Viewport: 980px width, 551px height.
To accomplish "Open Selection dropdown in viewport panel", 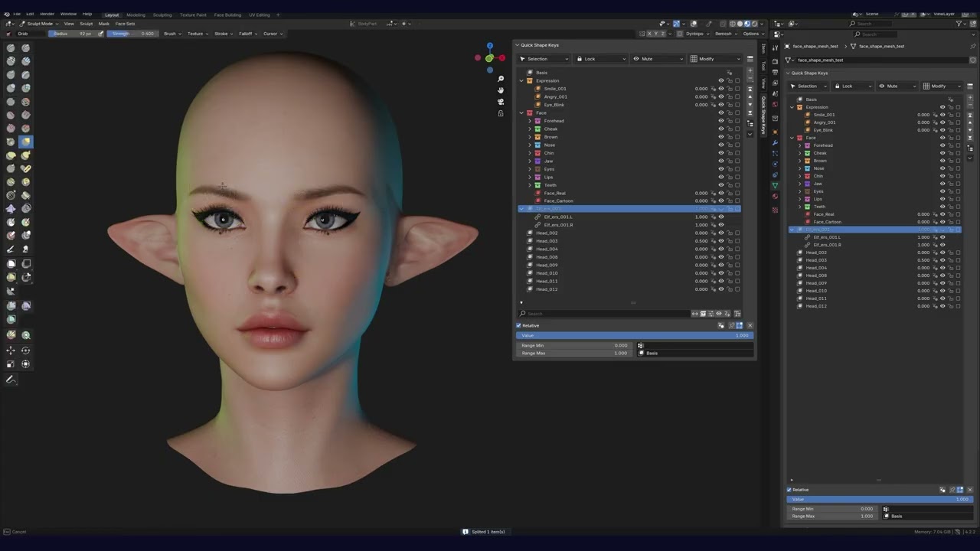I will click(544, 59).
